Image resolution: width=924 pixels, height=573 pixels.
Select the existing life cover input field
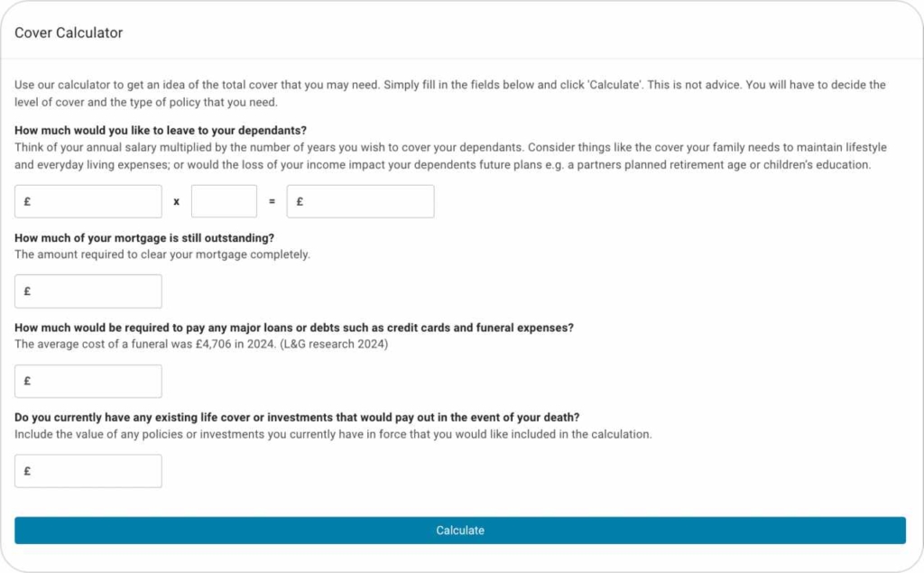(88, 470)
